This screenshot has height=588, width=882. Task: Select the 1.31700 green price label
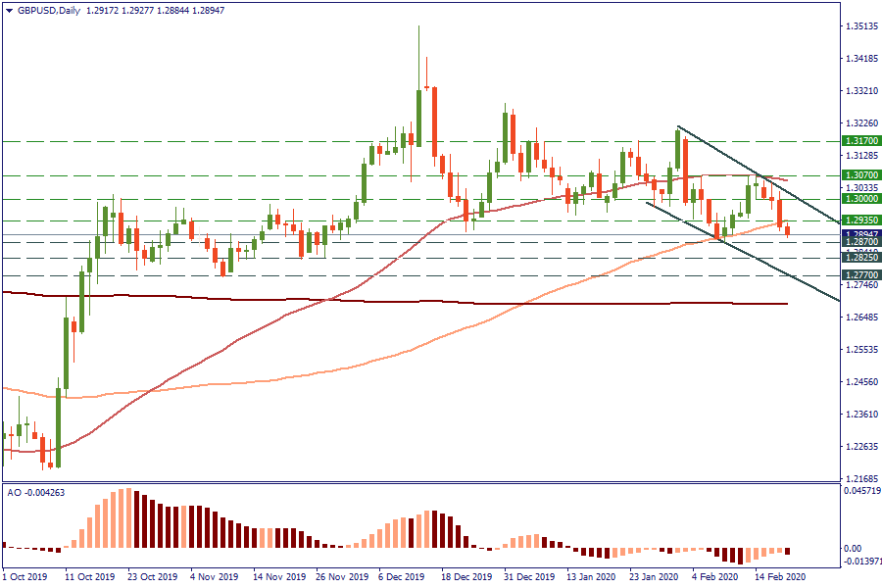[x=860, y=141]
